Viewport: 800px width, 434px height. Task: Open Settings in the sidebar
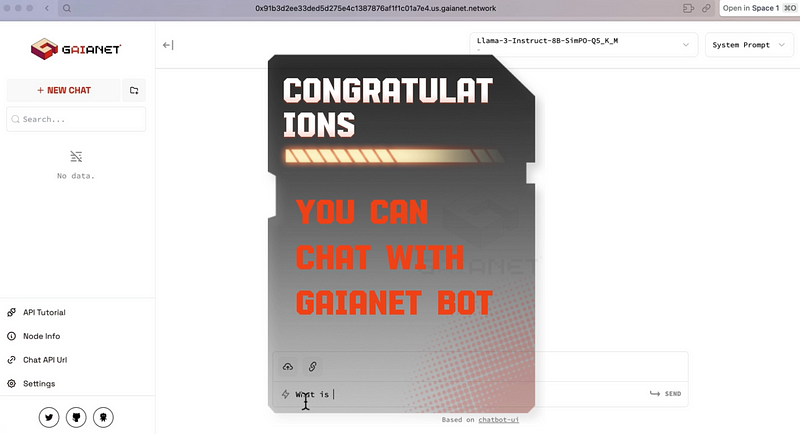pyautogui.click(x=38, y=384)
